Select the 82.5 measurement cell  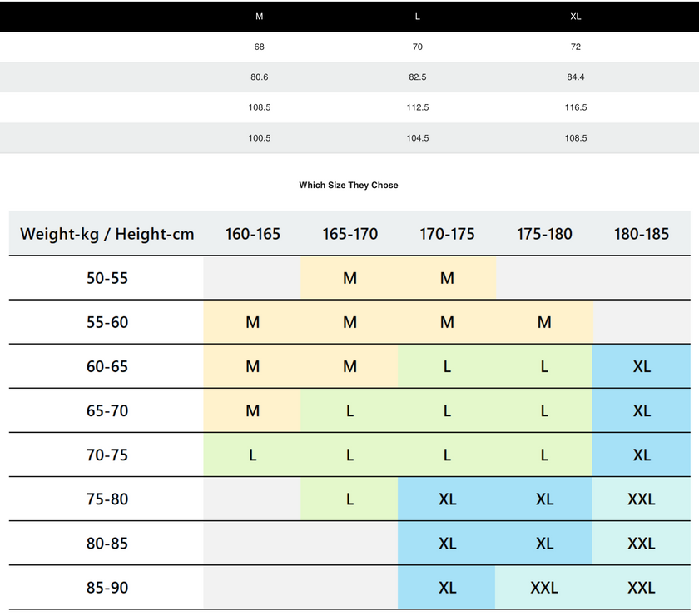click(418, 77)
